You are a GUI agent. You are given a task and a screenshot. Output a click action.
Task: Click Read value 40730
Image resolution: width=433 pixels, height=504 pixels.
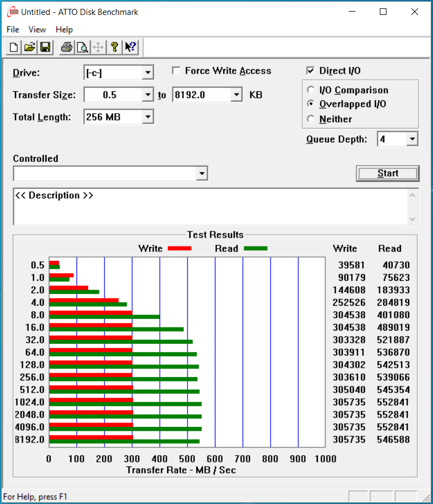pyautogui.click(x=396, y=265)
